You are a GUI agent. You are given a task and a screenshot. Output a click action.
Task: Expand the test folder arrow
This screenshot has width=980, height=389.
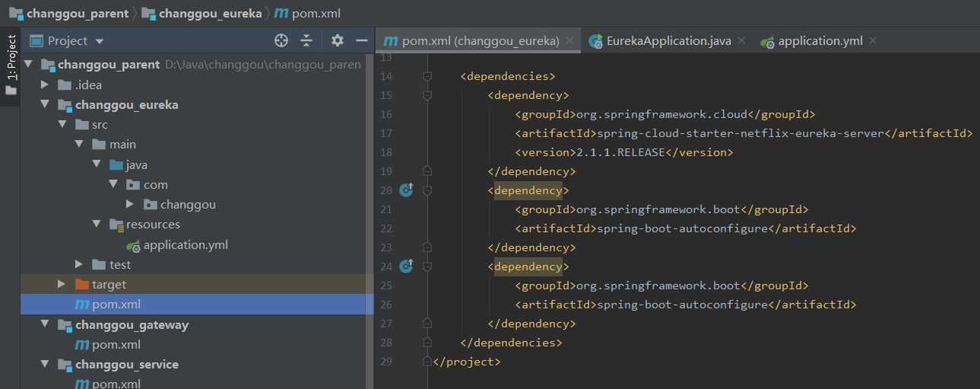(79, 264)
